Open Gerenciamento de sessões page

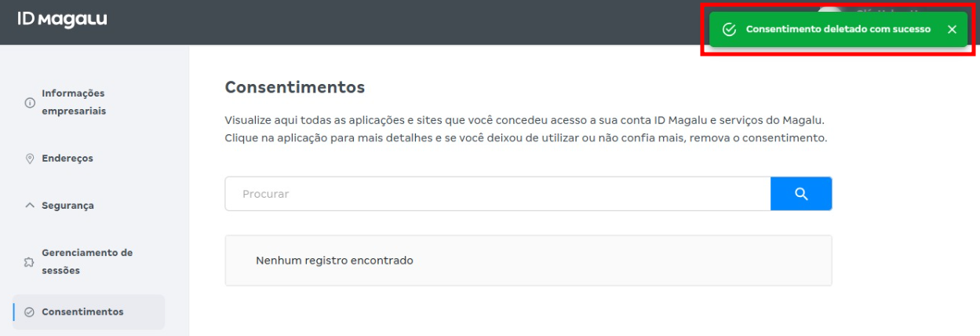click(x=86, y=261)
